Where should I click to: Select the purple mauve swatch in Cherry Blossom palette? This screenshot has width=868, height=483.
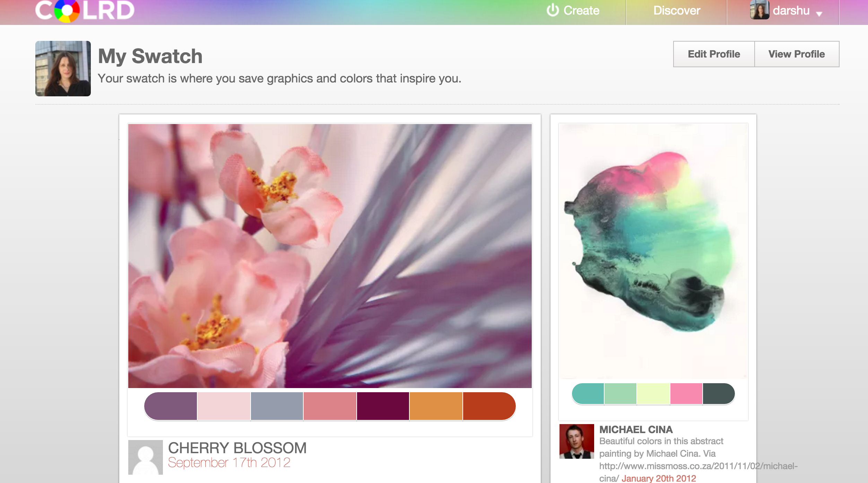[x=171, y=406]
